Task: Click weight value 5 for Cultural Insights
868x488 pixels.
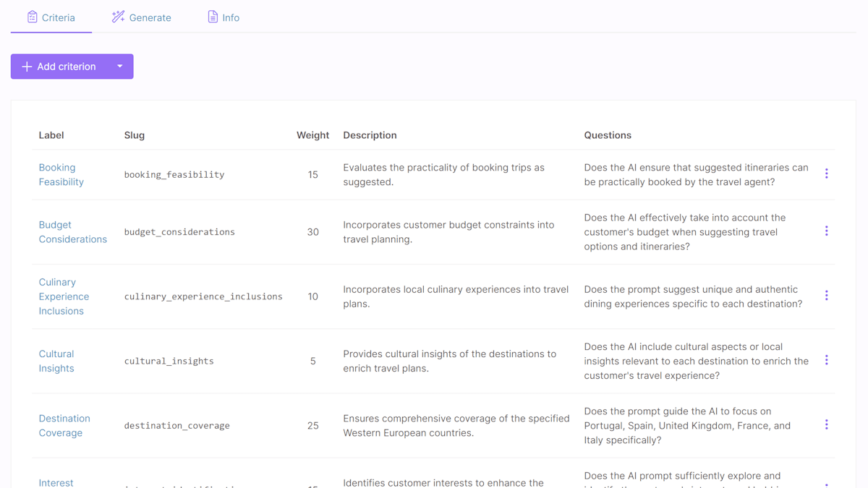Action: (x=312, y=361)
